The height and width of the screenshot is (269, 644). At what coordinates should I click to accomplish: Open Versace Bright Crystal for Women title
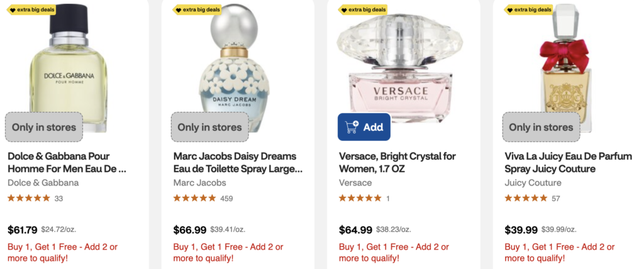point(397,162)
